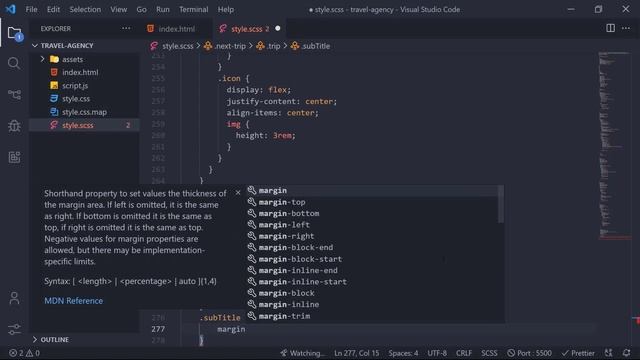This screenshot has width=640, height=360.
Task: Open the Terminal menu
Action: coord(193,9)
